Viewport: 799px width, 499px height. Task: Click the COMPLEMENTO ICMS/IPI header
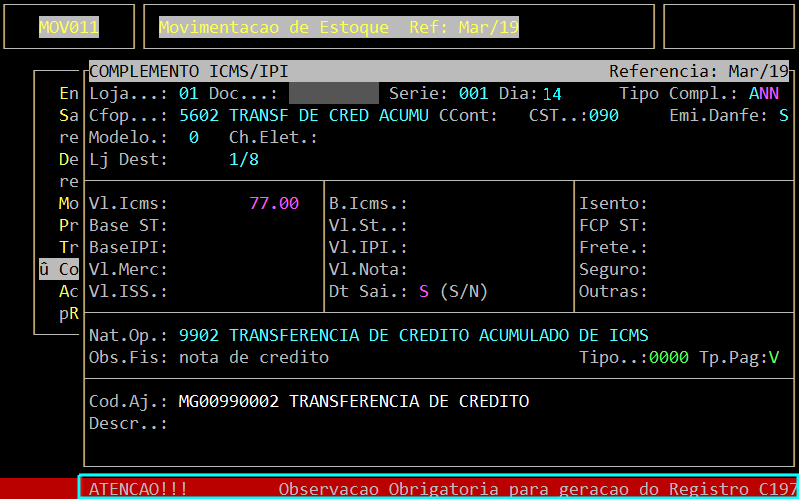coord(189,71)
